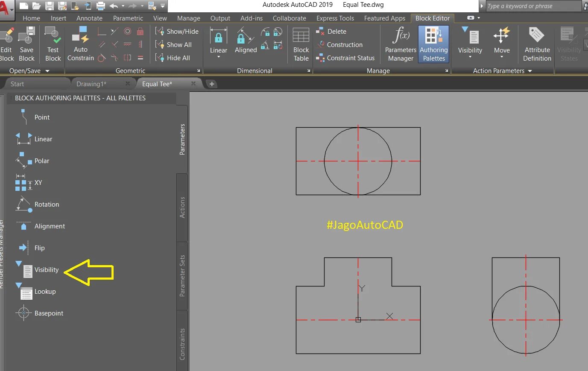Select the Symmetric geometric constraint icon
The image size is (588, 371).
(127, 58)
